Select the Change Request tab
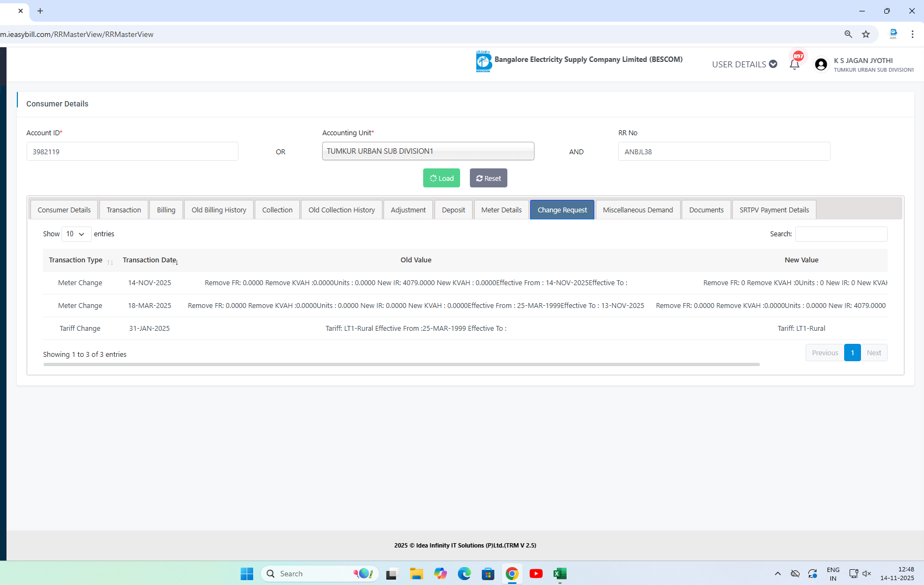The height and width of the screenshot is (585, 924). (562, 210)
